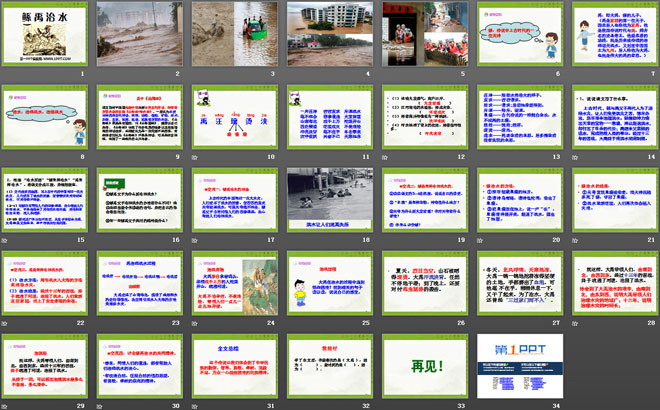660x410 pixels.
Task: Select slide 5 rescue workers photos
Action: pos(425,34)
